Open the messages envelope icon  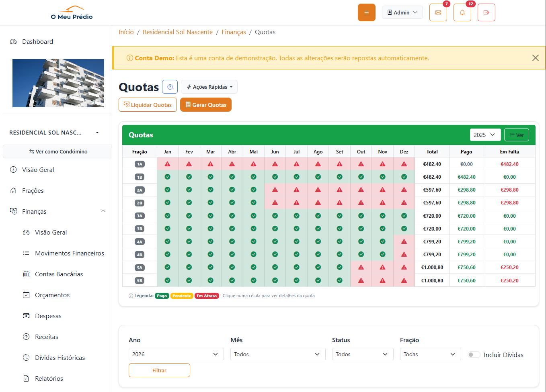[x=438, y=12]
